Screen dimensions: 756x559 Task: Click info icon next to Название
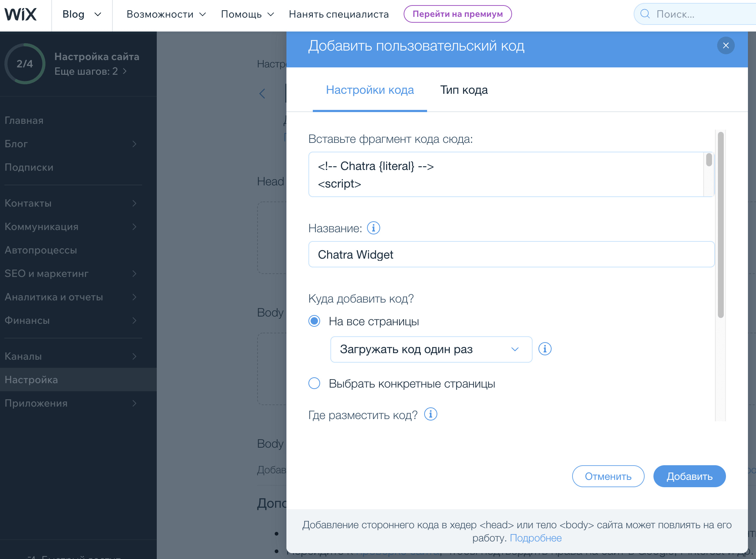tap(373, 228)
